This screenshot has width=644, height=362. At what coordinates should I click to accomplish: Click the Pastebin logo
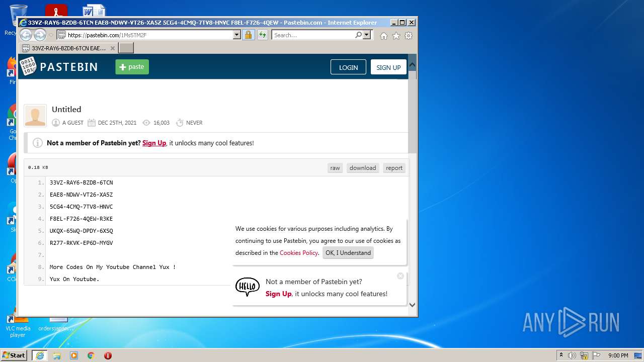pyautogui.click(x=59, y=67)
